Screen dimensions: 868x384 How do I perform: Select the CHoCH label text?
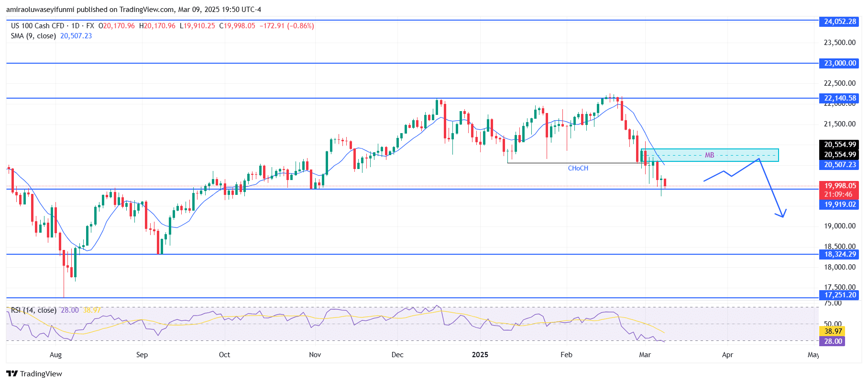coord(578,168)
